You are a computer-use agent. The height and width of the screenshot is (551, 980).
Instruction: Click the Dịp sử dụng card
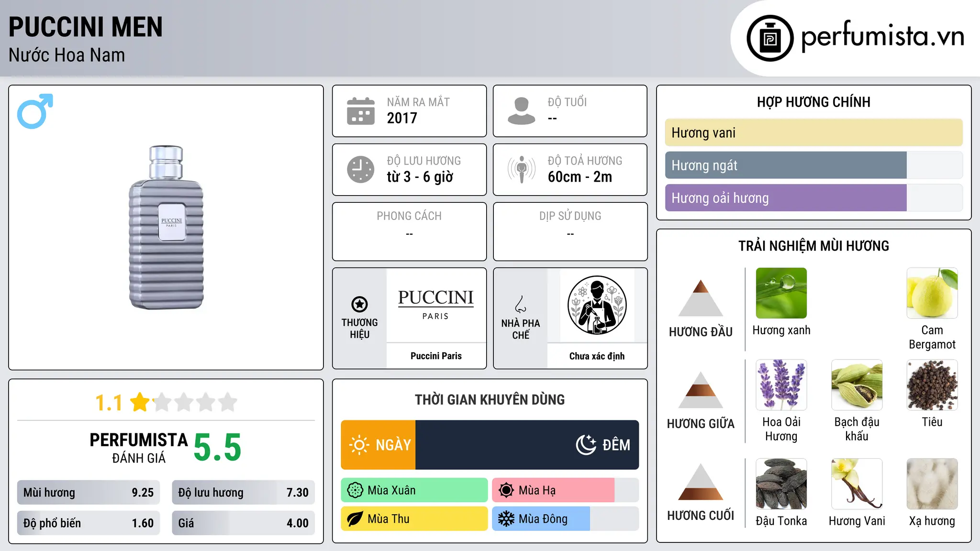[x=570, y=231]
